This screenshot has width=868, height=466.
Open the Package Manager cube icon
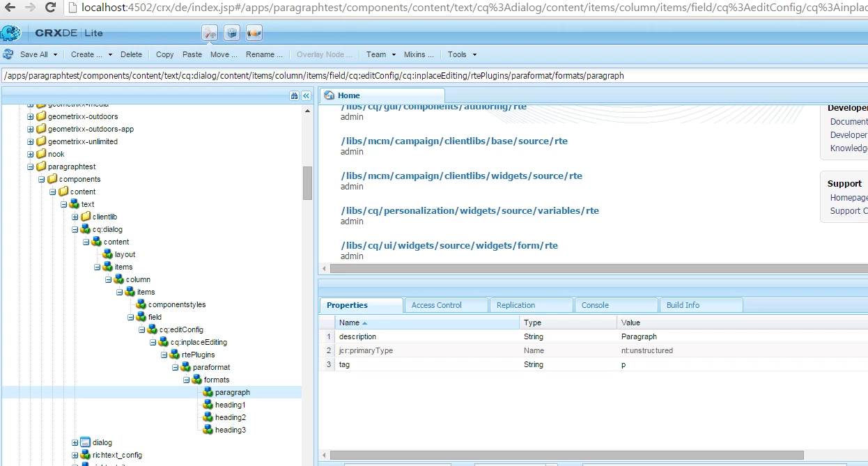[x=232, y=33]
